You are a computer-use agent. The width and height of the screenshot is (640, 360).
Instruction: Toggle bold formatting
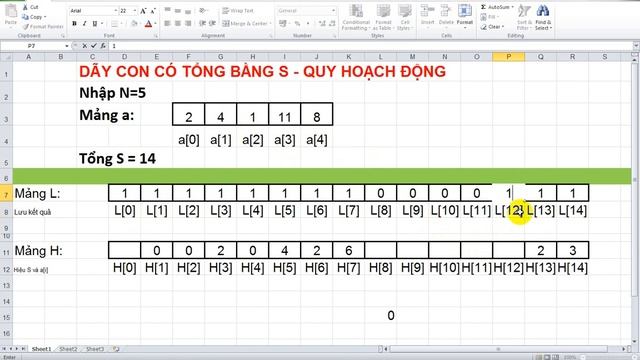[74, 24]
